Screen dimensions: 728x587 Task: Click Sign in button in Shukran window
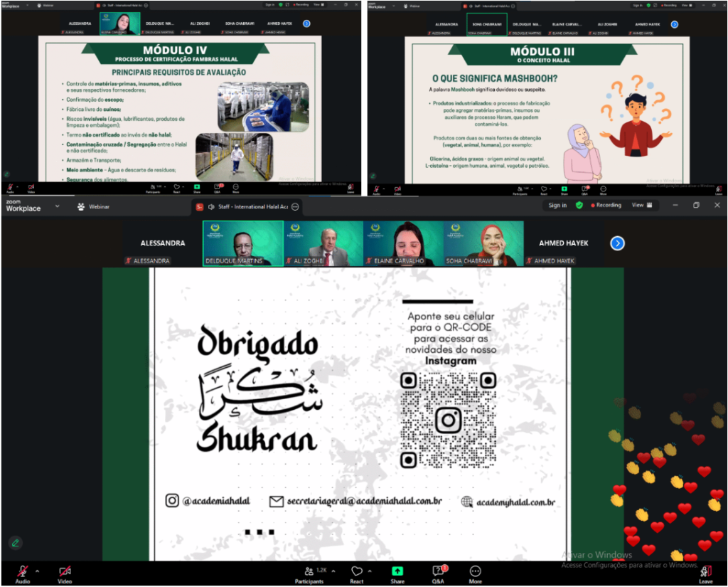557,206
